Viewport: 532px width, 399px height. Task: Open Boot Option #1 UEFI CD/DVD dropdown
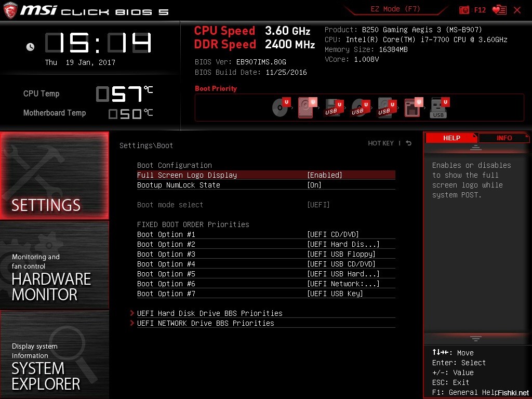(x=333, y=234)
